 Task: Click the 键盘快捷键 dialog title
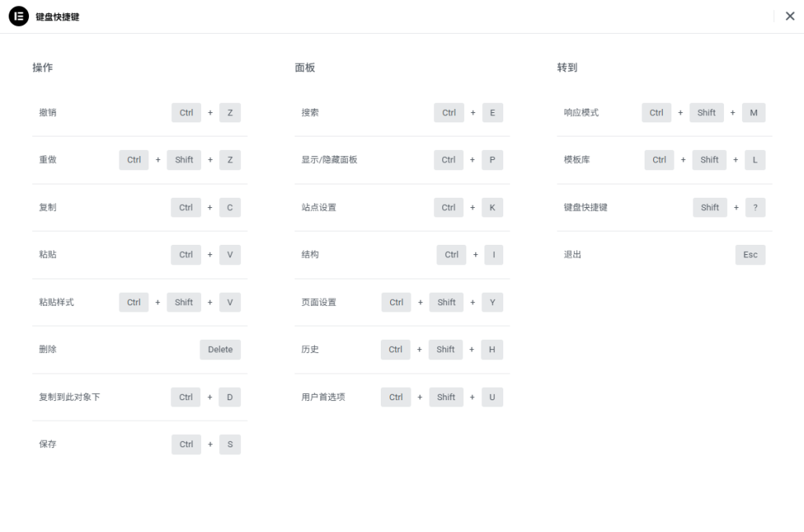57,17
